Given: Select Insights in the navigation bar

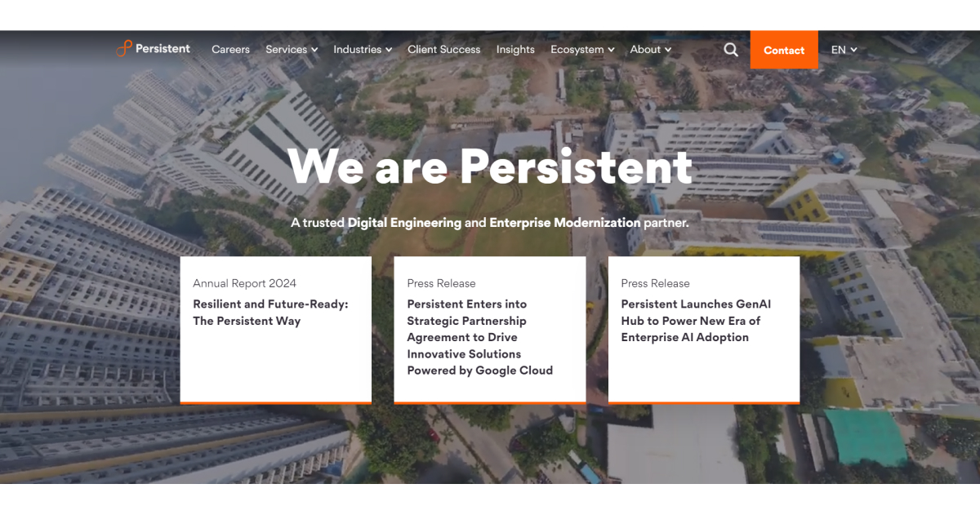Looking at the screenshot, I should point(515,50).
